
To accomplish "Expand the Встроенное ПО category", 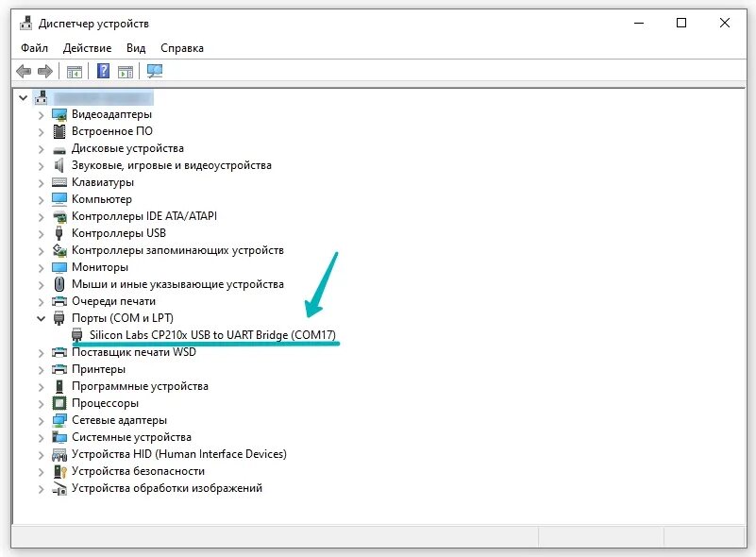I will tap(41, 132).
